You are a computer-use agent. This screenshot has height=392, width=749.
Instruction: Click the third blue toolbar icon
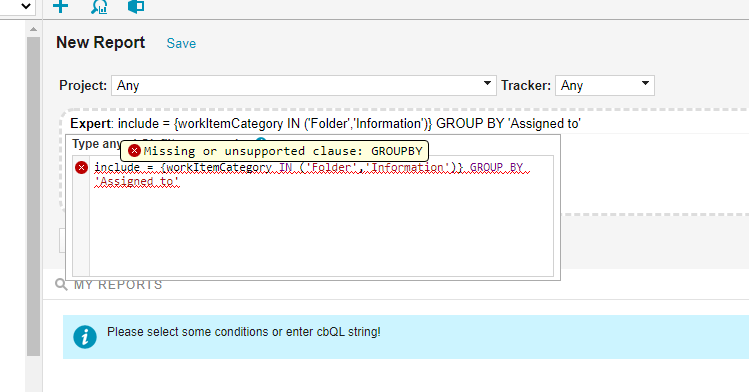pyautogui.click(x=136, y=7)
